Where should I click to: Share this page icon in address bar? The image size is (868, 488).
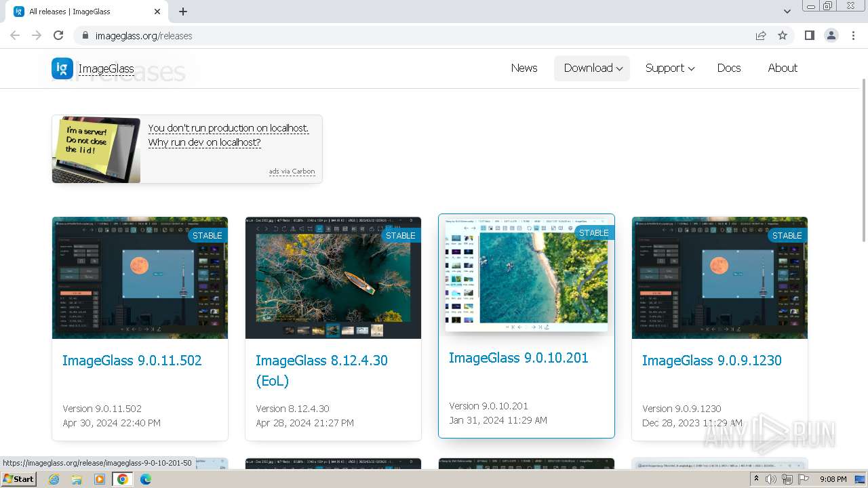coord(761,35)
